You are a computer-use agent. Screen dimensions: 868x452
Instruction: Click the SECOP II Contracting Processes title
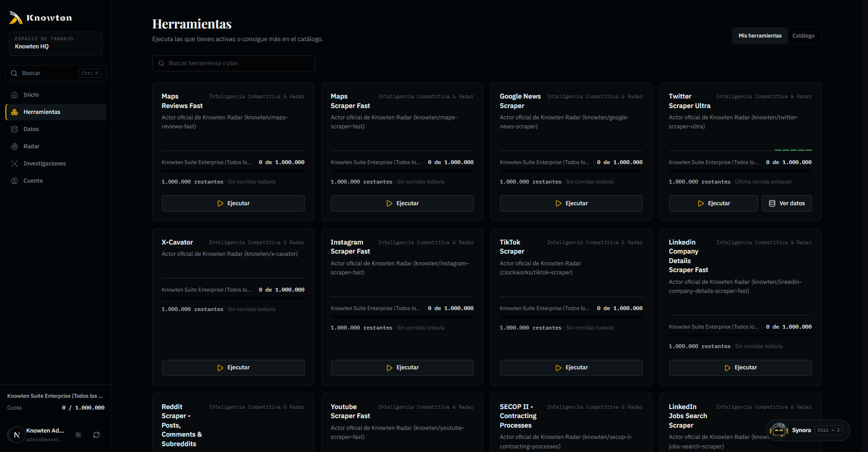(518, 416)
